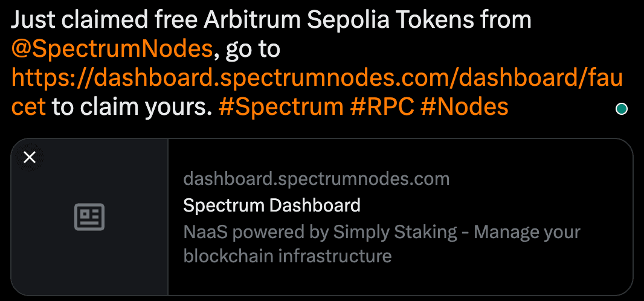Viewport: 644px width, 301px height.
Task: Open the #Nodes hashtag
Action: tap(464, 107)
